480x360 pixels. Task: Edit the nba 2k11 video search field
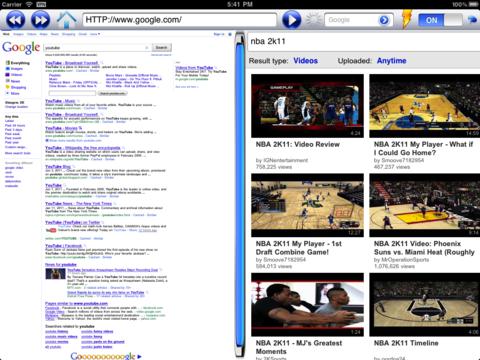point(363,42)
